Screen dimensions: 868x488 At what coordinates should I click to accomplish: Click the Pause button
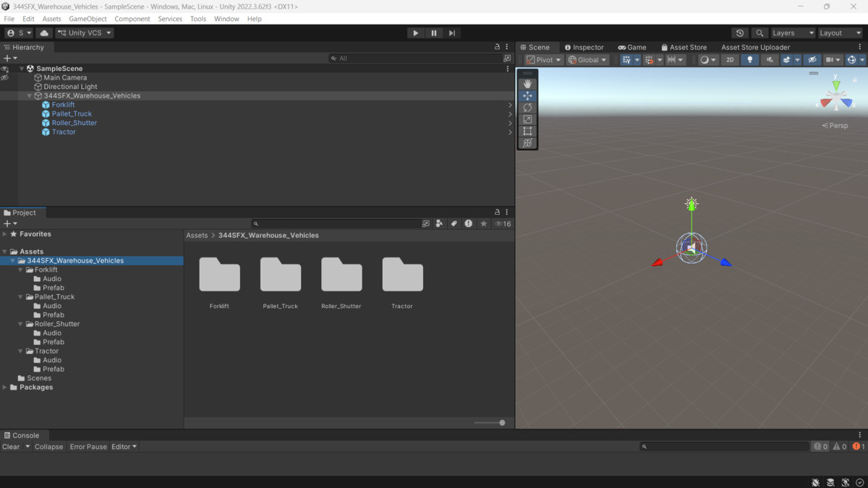pyautogui.click(x=434, y=33)
